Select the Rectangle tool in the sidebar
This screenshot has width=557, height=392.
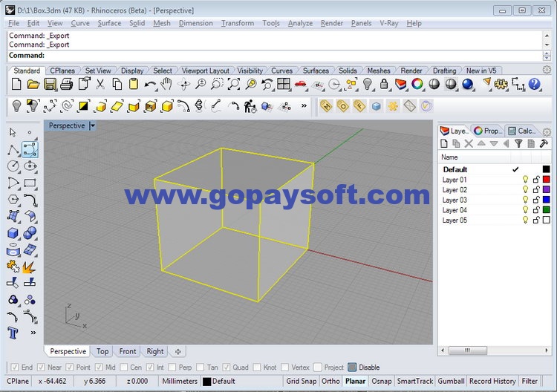tap(30, 183)
